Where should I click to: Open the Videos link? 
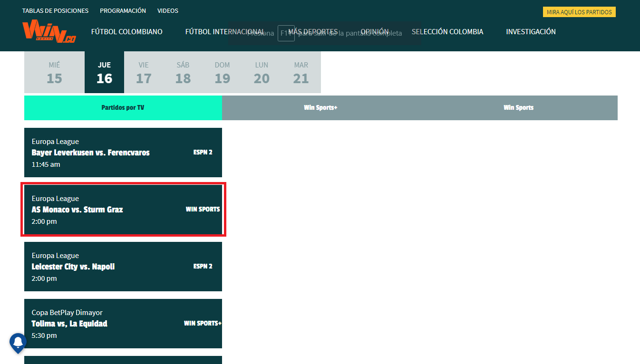click(168, 10)
